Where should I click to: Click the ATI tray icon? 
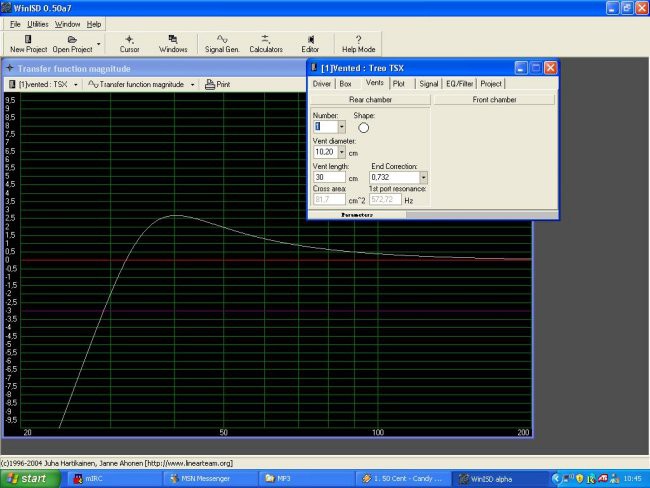(603, 478)
